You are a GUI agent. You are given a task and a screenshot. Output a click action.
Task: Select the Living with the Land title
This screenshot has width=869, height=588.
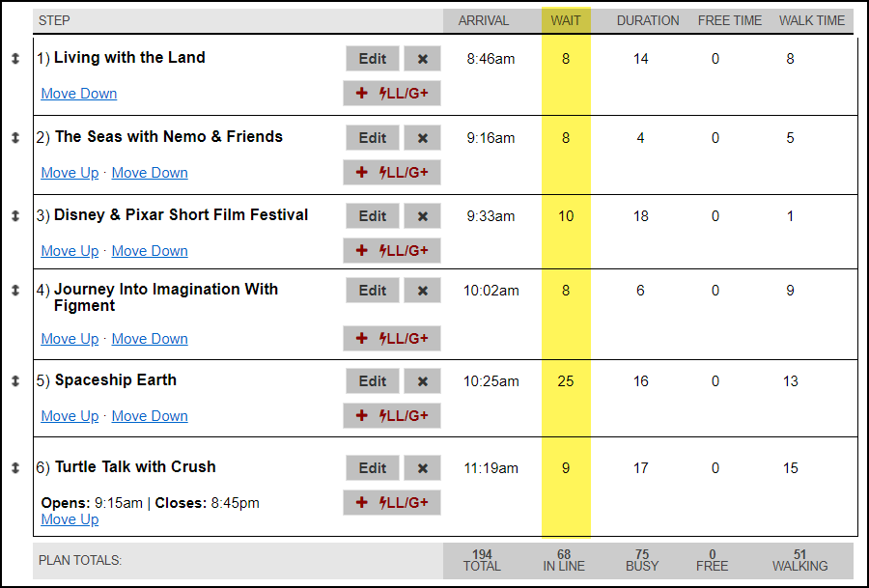point(129,58)
